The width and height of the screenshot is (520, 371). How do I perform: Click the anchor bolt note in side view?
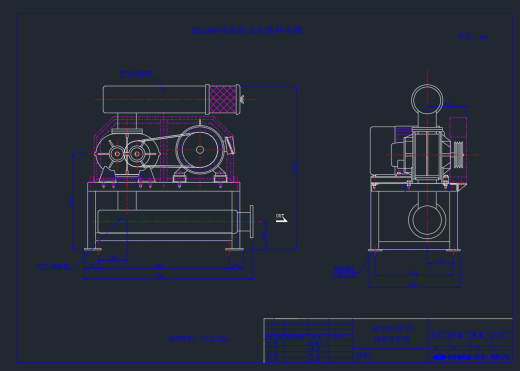point(345,272)
